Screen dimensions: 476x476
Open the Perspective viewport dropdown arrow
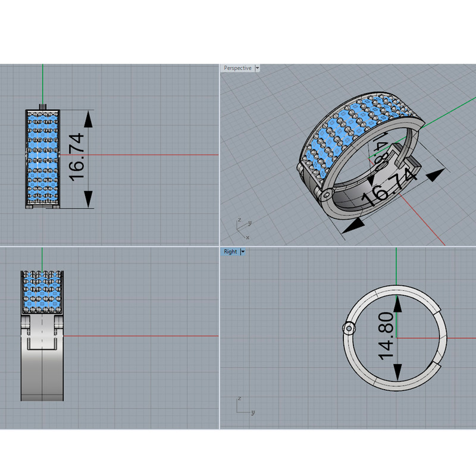tap(257, 68)
